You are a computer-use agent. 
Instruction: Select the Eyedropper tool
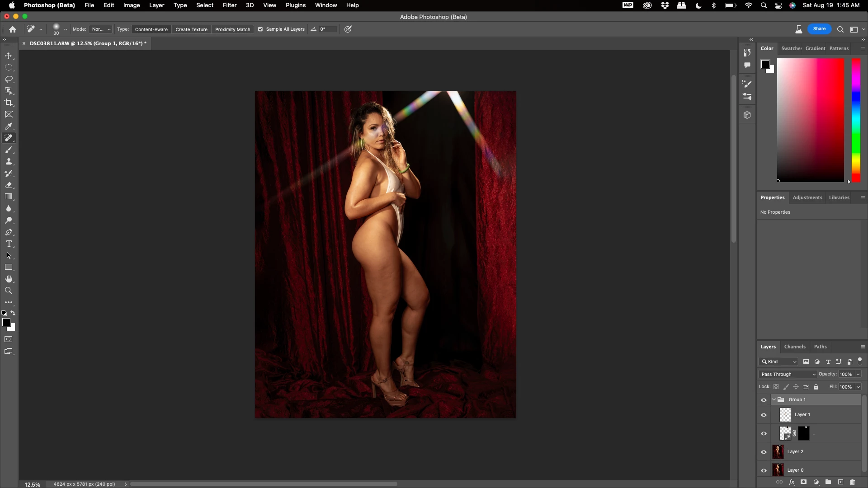point(9,126)
